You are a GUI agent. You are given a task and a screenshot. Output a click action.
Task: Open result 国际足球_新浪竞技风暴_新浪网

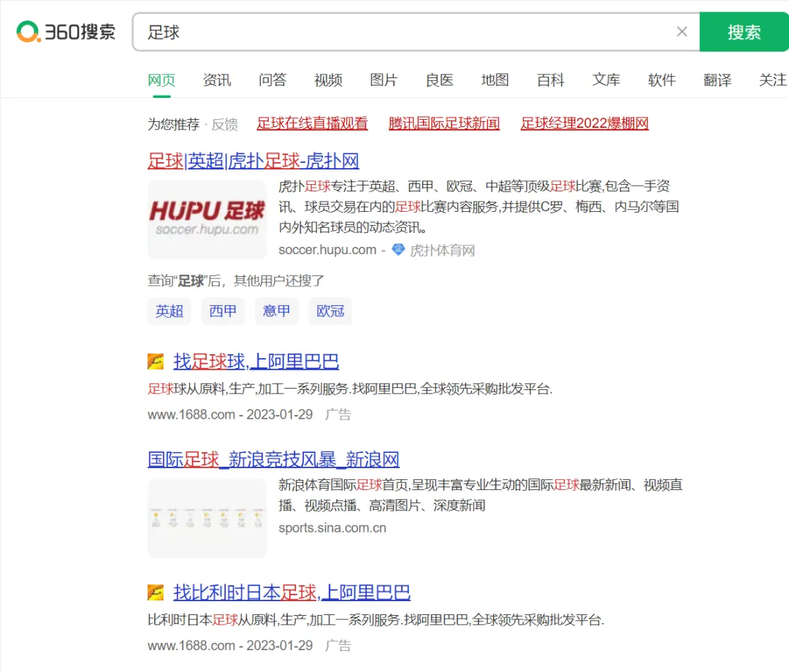(x=273, y=459)
